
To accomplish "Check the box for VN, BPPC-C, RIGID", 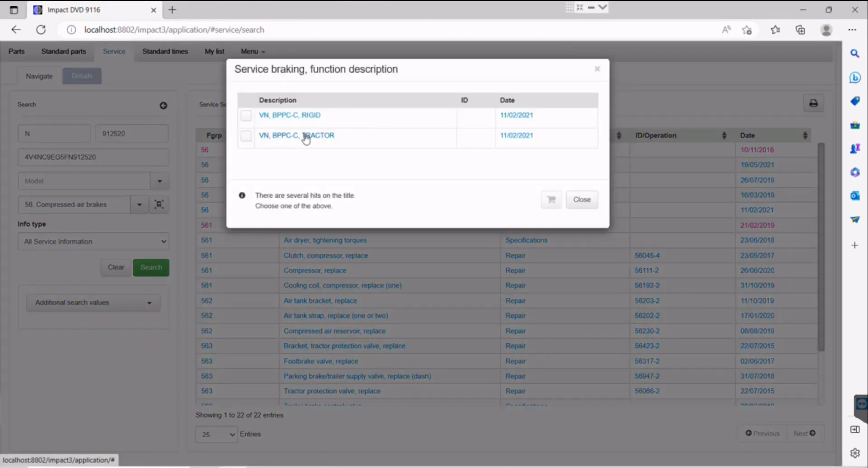I will point(246,116).
